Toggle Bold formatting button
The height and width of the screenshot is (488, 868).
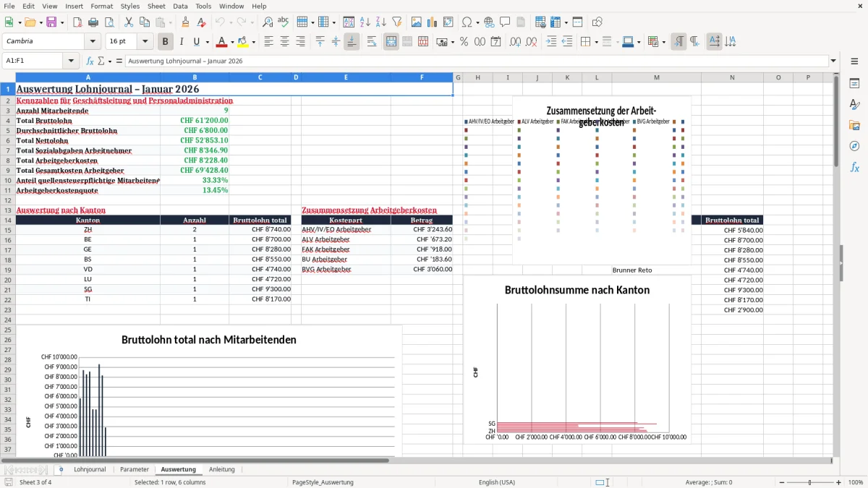[165, 42]
